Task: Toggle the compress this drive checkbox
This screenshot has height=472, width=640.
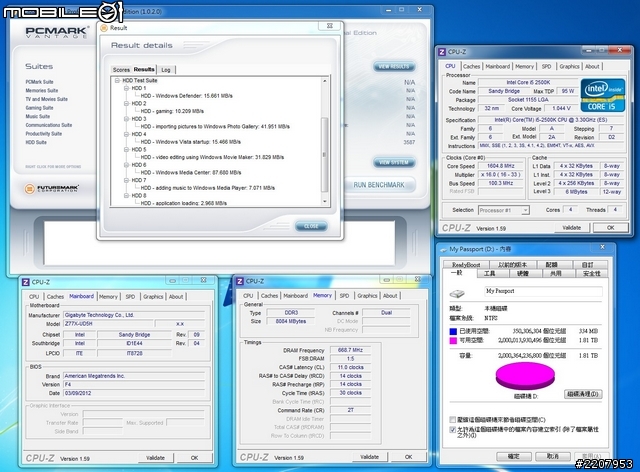Action: tap(452, 420)
